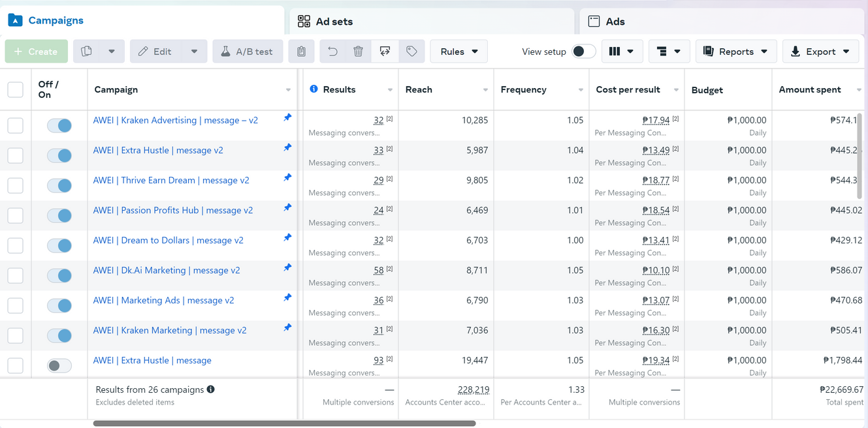868x428 pixels.
Task: Open the Rules dropdown menu
Action: (x=458, y=52)
